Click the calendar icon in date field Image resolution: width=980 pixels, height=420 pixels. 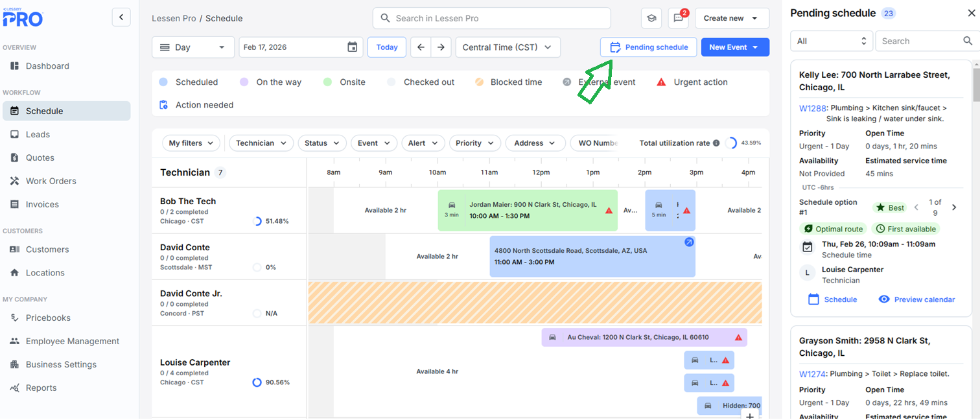(x=352, y=47)
